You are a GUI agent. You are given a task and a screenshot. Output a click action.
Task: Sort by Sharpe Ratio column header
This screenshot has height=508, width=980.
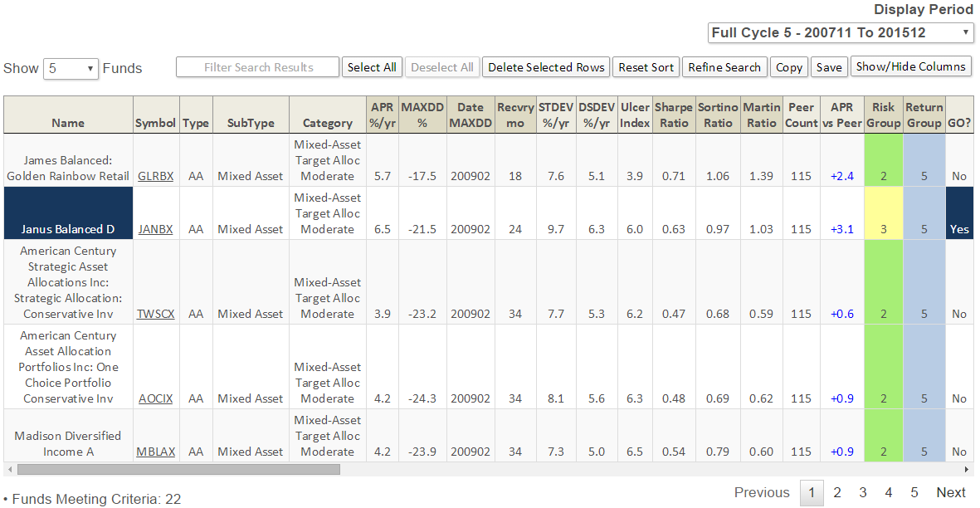[673, 115]
